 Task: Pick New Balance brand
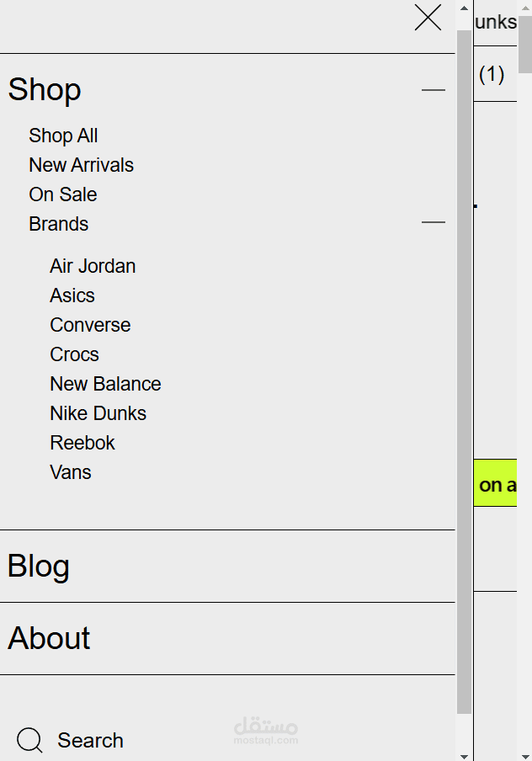[105, 384]
